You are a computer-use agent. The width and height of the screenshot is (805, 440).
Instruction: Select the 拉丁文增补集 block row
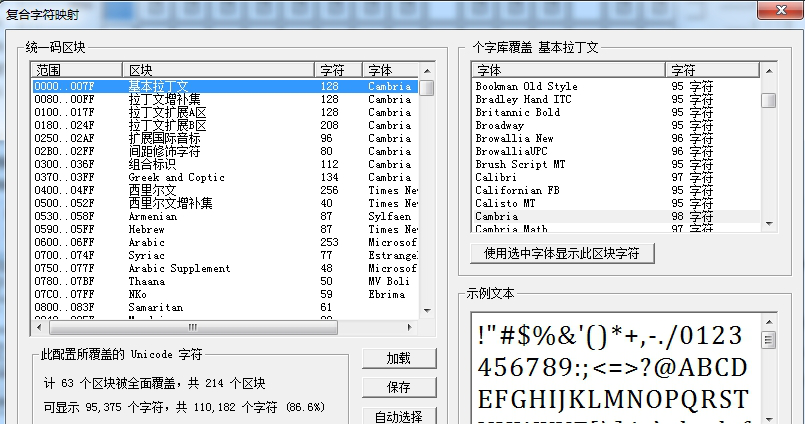pyautogui.click(x=225, y=99)
